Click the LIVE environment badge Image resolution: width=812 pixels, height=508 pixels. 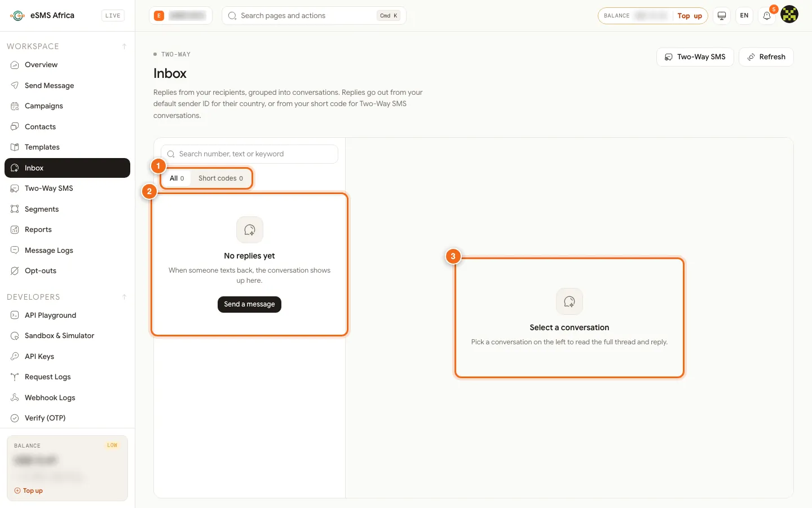[x=113, y=16]
